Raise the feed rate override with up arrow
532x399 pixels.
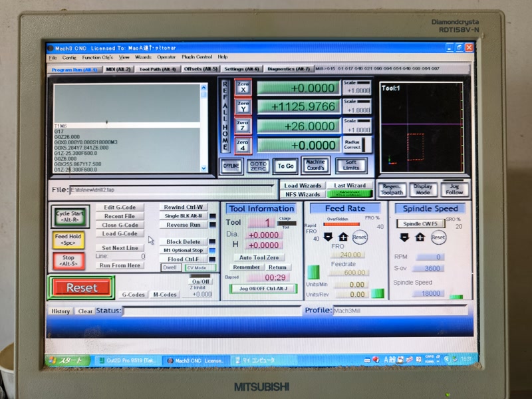pos(343,237)
